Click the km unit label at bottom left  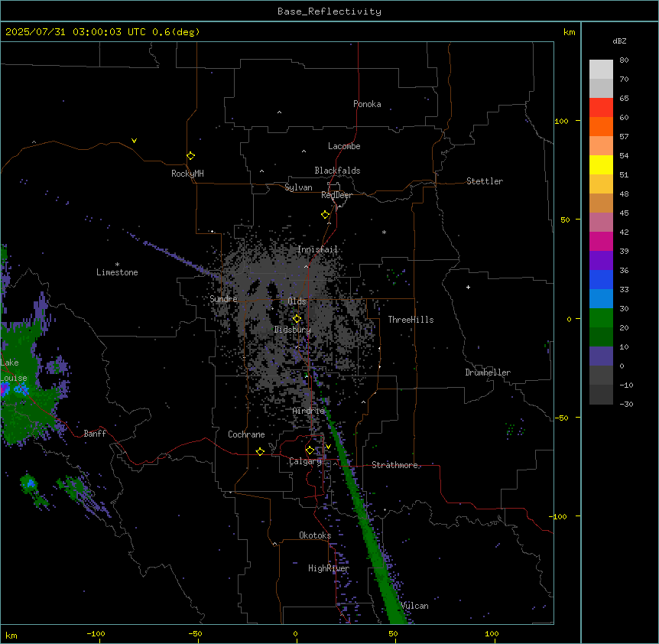(11, 635)
